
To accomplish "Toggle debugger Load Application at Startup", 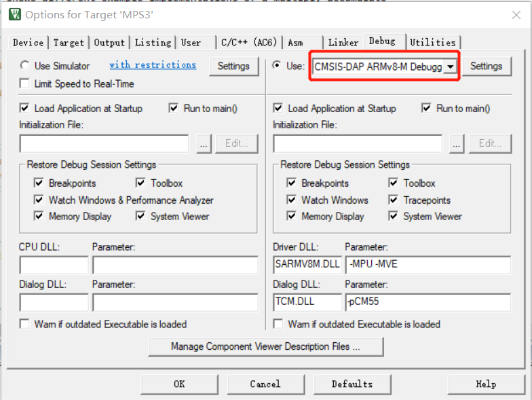I will (278, 109).
